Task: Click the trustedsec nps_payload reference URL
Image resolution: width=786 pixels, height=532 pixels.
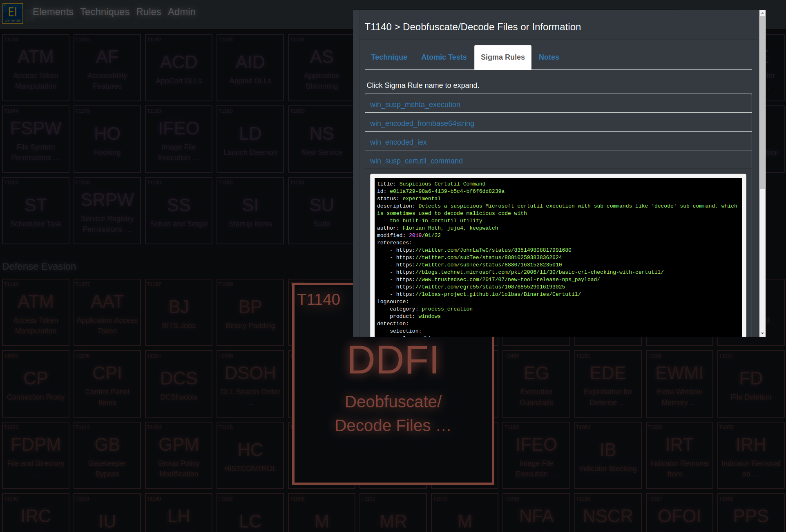Action: point(498,279)
